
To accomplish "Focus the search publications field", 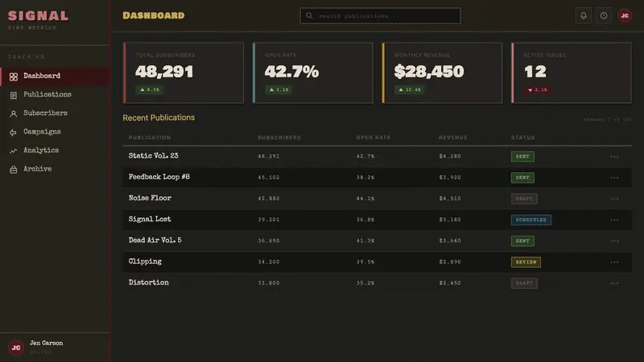I will coord(380,15).
